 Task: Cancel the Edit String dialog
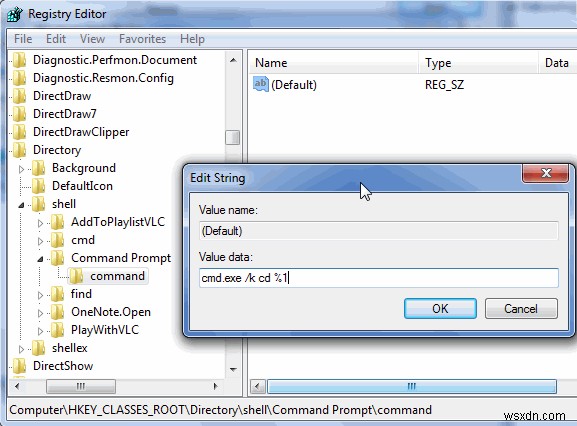click(521, 308)
